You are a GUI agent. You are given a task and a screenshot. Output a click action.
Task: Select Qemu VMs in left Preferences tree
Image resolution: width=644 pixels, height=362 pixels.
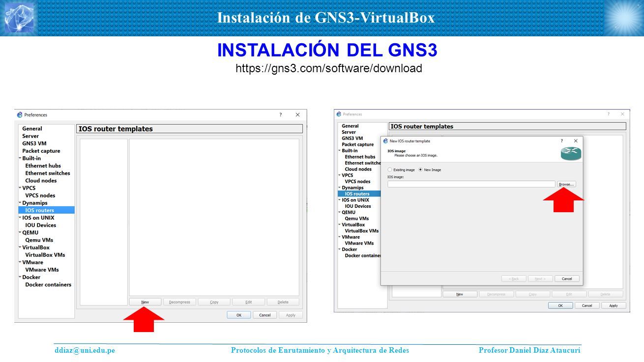pyautogui.click(x=39, y=240)
